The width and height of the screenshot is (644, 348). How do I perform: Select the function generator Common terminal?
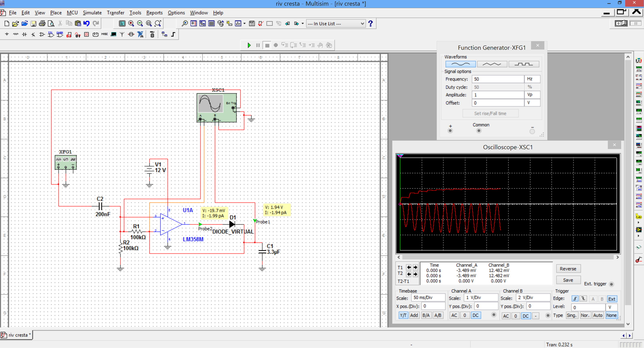[479, 131]
